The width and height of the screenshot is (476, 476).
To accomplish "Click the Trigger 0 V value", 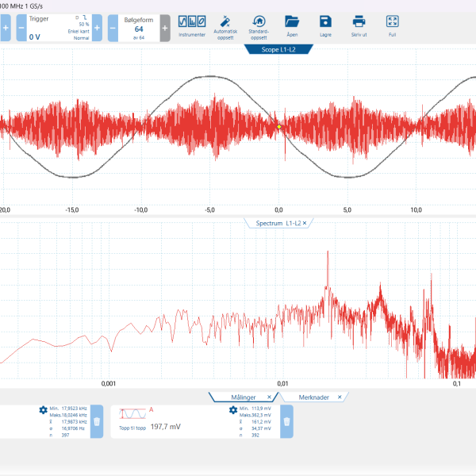I will point(35,37).
